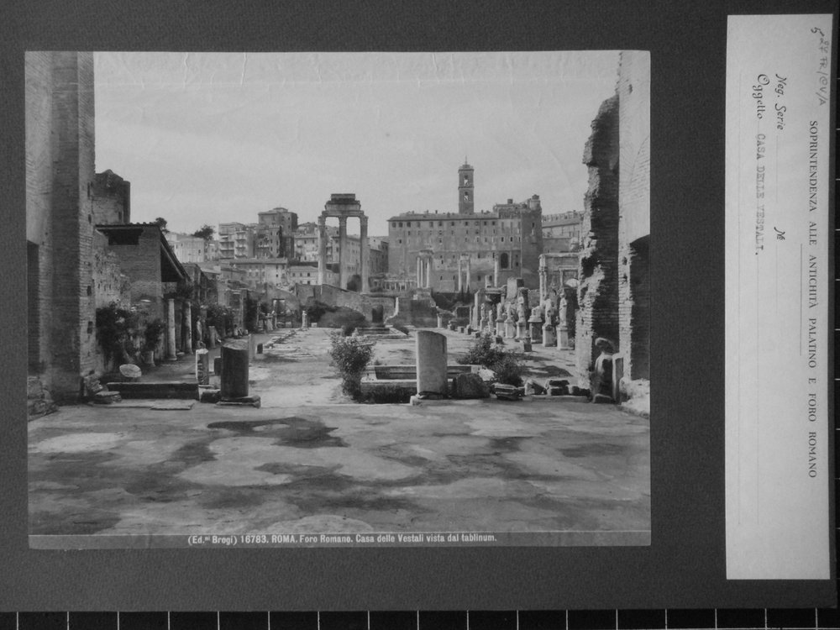
Task: Click the short dark column on the left
Action: coord(234,373)
